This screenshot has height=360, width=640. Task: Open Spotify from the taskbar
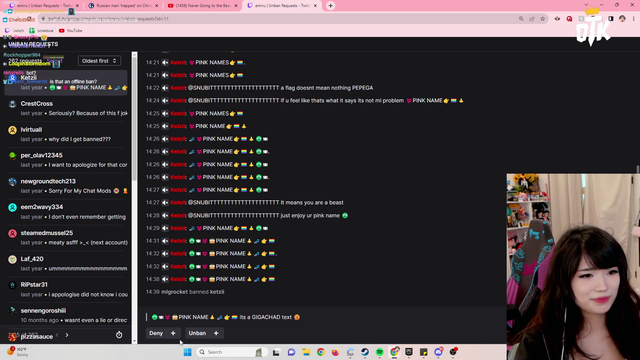click(380, 352)
